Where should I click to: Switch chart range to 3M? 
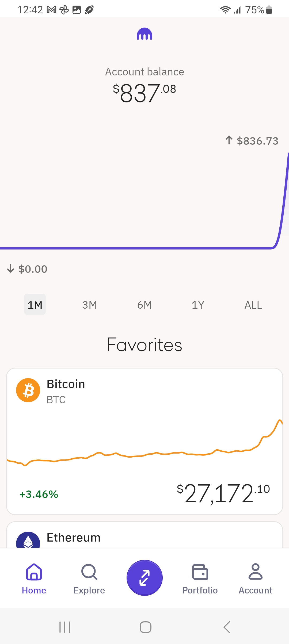click(x=90, y=305)
